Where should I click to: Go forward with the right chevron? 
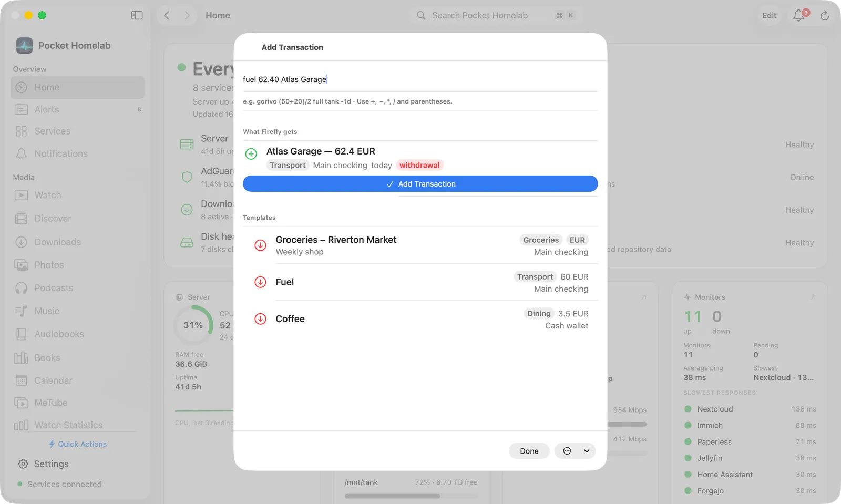pos(187,15)
